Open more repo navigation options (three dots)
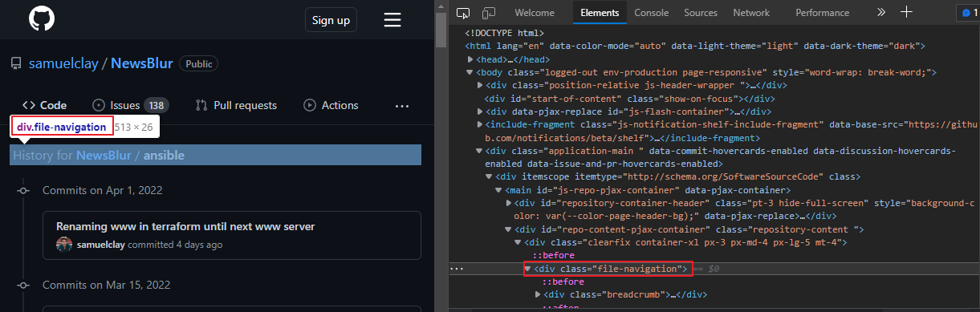 point(402,105)
